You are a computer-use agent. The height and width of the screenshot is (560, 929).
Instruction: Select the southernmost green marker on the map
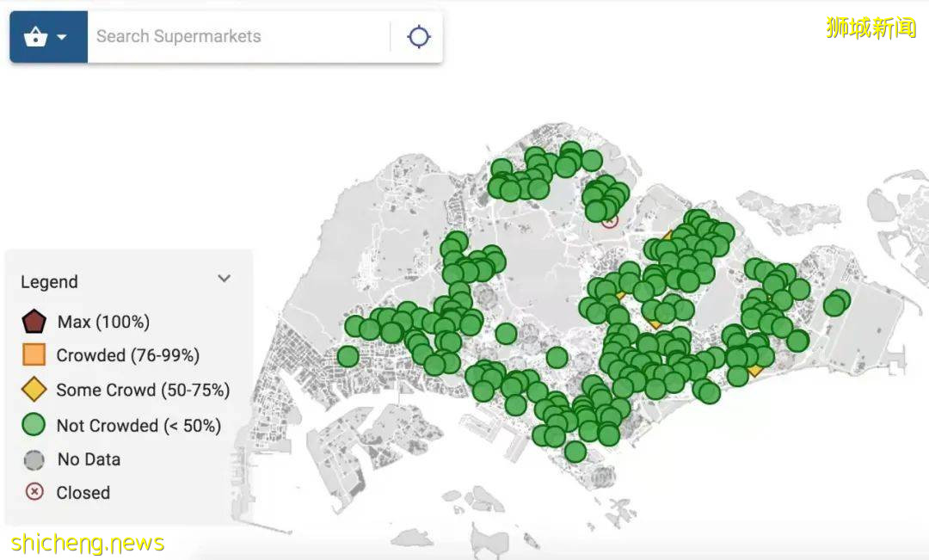(575, 452)
